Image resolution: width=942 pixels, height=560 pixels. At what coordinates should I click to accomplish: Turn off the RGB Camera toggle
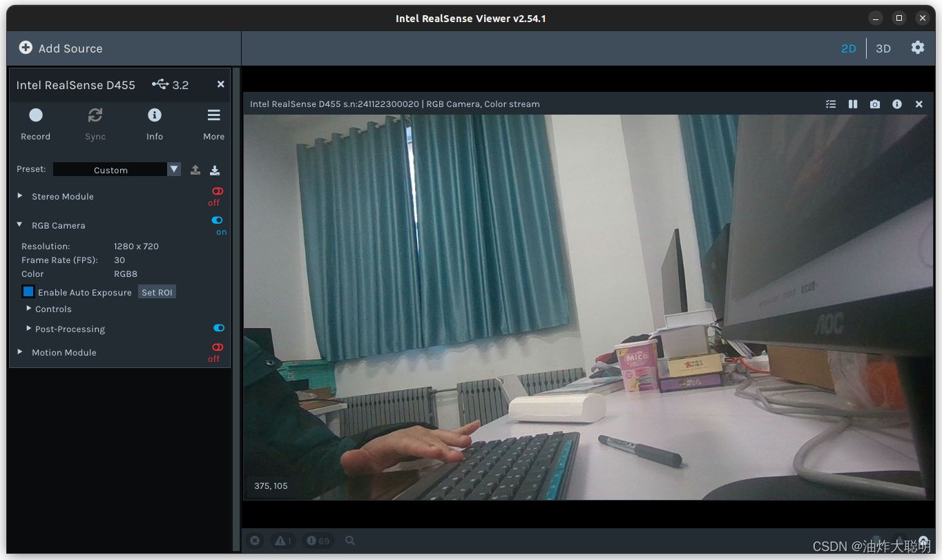tap(216, 220)
